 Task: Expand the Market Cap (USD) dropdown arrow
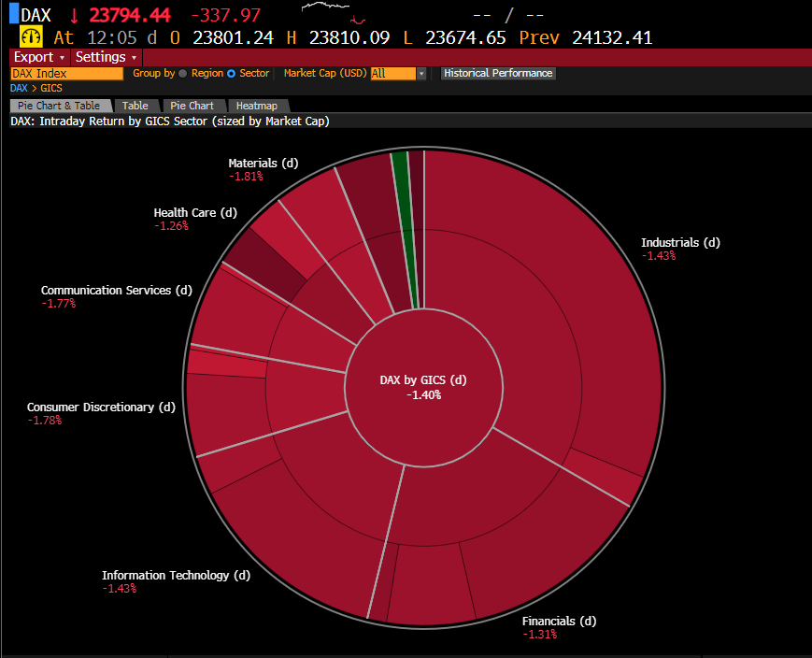pos(421,74)
